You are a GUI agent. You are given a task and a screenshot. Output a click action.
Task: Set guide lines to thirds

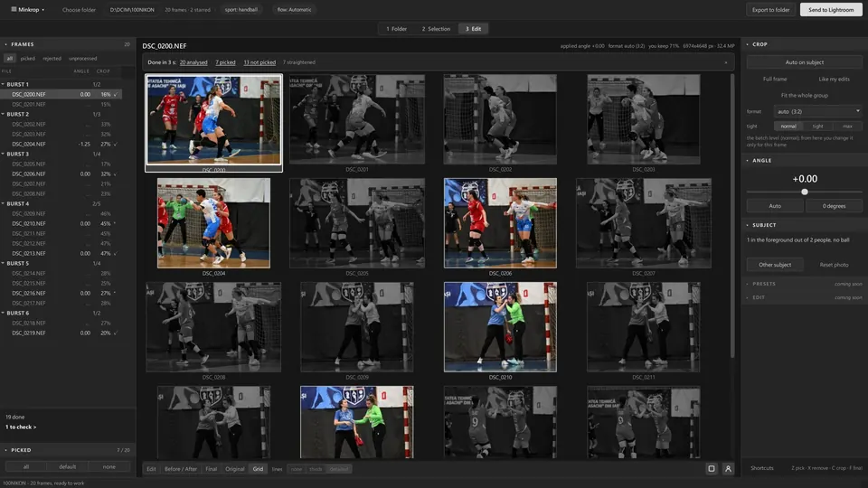click(x=316, y=469)
